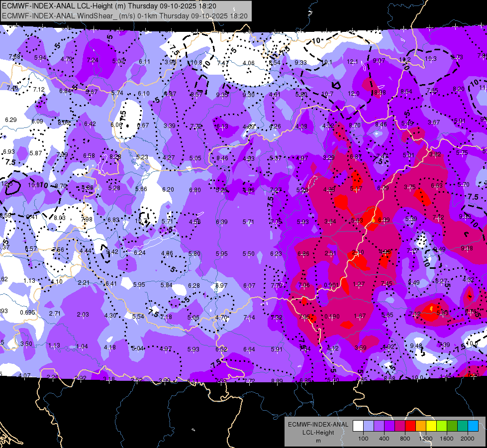Click the 'LCL-Height (m)' title line at top
The image size is (487, 448).
109,6
